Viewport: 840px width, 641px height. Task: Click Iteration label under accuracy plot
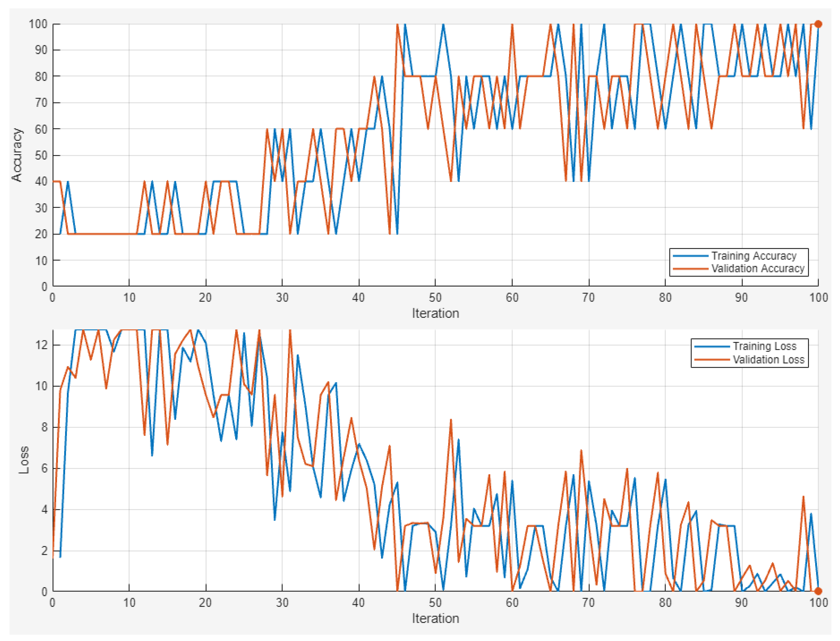[435, 313]
